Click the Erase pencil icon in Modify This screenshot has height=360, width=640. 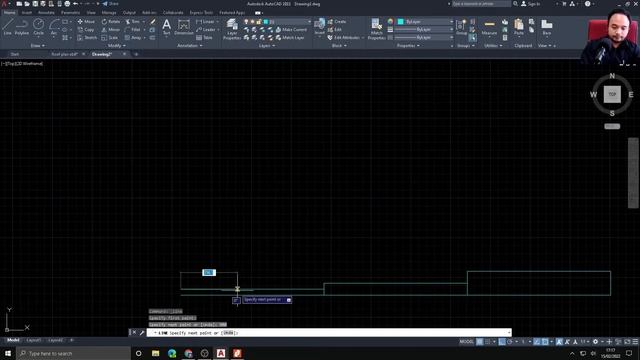[x=153, y=22]
